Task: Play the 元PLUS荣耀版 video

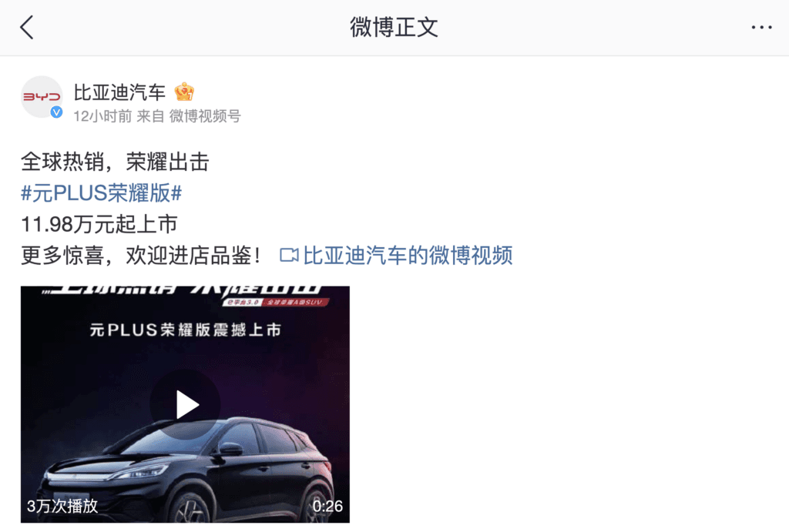Action: pyautogui.click(x=185, y=405)
